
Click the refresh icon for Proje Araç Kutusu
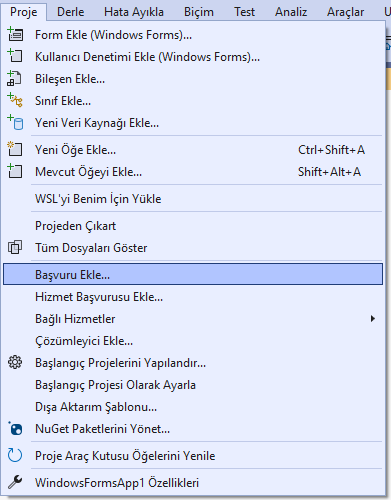point(15,455)
